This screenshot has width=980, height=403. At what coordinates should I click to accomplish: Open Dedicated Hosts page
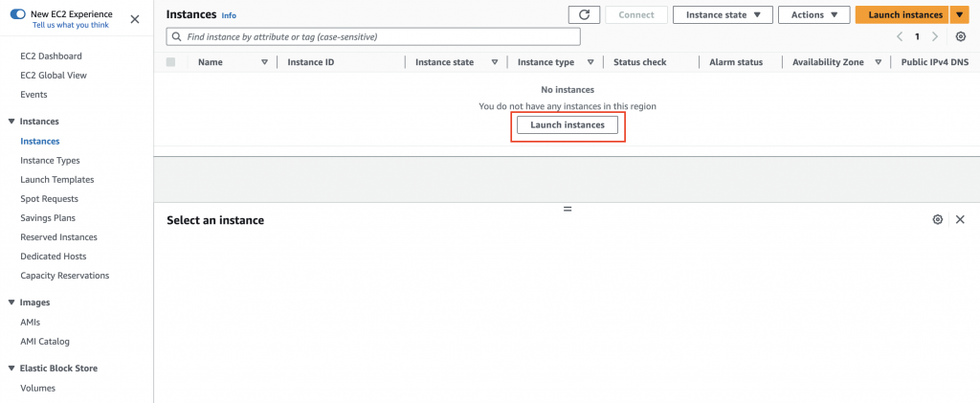54,257
